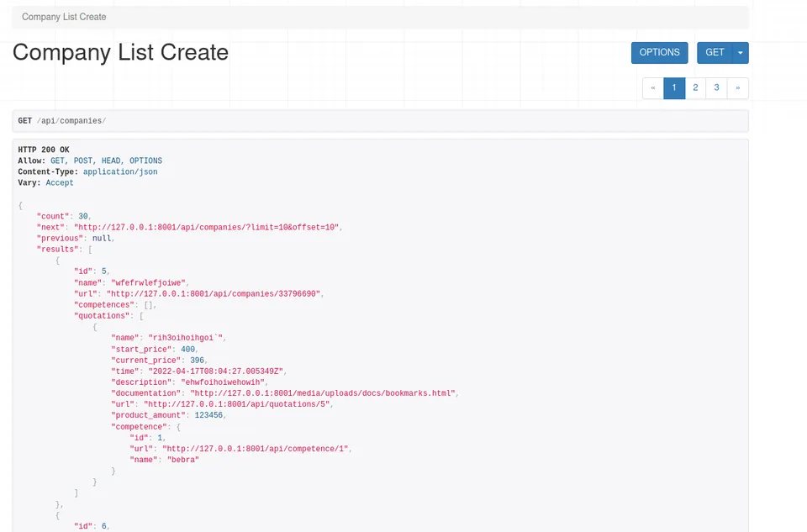The image size is (807, 532).
Task: Open the GET format dropdown arrow
Action: click(740, 53)
